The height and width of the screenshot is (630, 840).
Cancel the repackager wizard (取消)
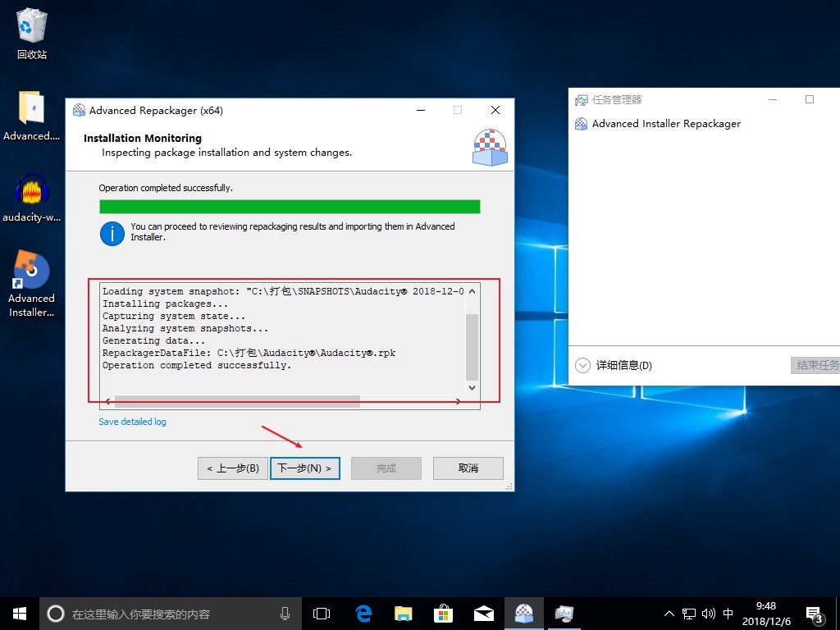(x=468, y=468)
